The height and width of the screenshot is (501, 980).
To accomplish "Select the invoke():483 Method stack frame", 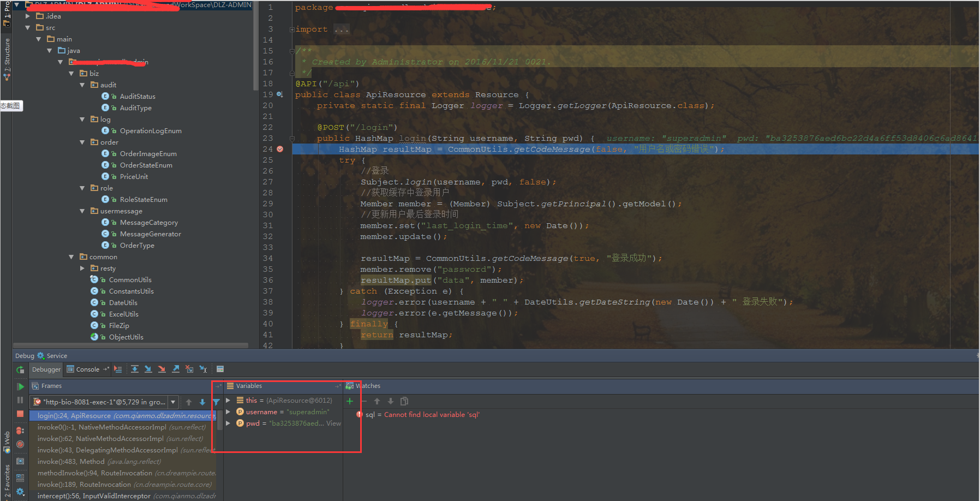I will click(x=99, y=462).
